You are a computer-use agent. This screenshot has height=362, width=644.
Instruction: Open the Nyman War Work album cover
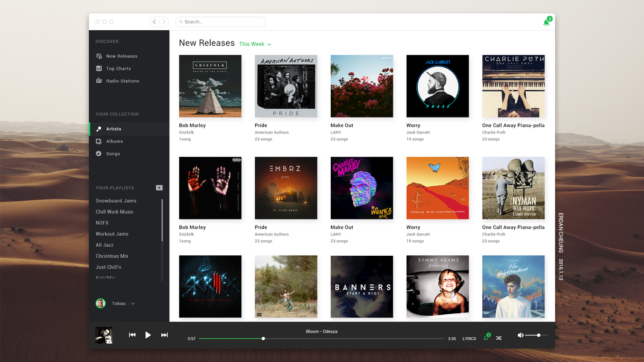pos(514,188)
